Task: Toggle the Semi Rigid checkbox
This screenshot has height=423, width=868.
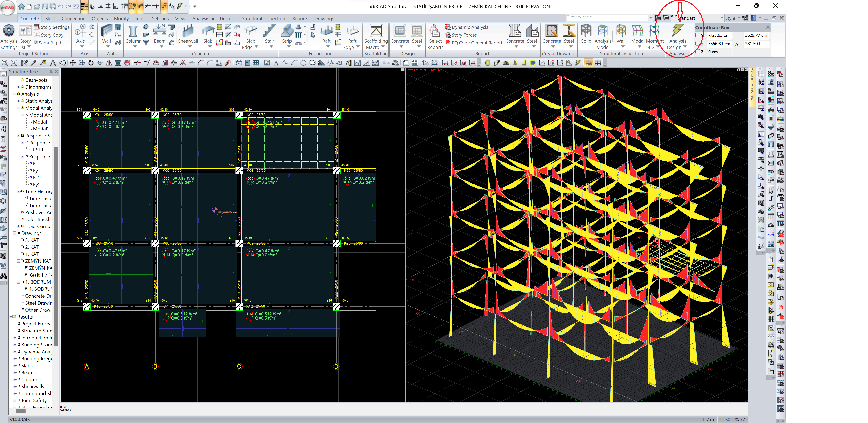Action: pos(36,43)
